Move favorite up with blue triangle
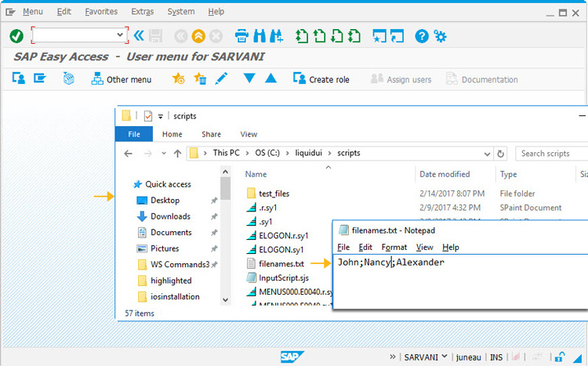588x366 pixels. click(270, 78)
